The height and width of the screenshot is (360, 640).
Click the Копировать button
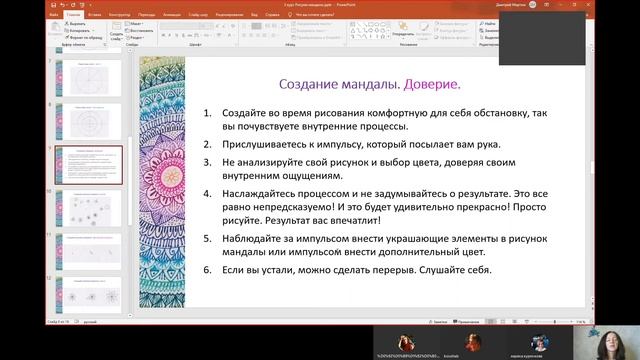pos(78,31)
